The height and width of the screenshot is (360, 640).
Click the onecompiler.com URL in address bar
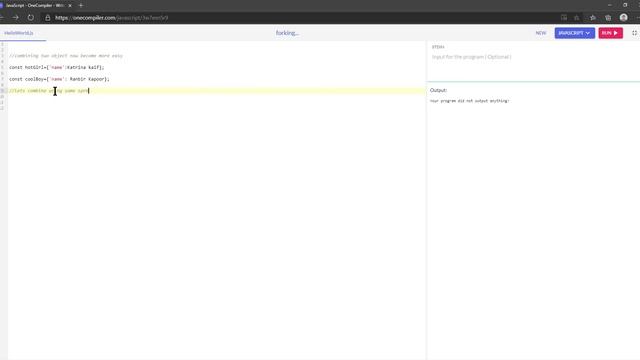[x=111, y=18]
